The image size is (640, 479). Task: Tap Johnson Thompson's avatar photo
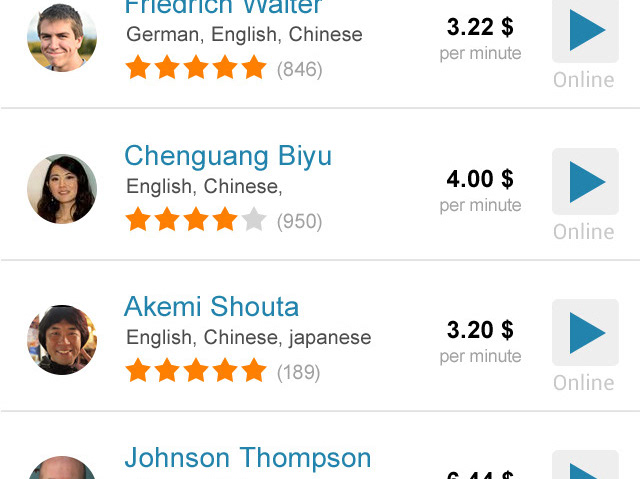click(x=62, y=468)
